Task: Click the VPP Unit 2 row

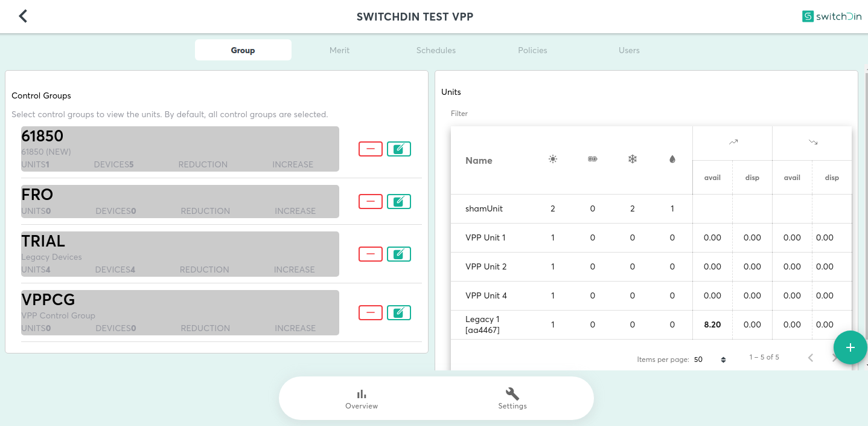Action: [x=651, y=266]
